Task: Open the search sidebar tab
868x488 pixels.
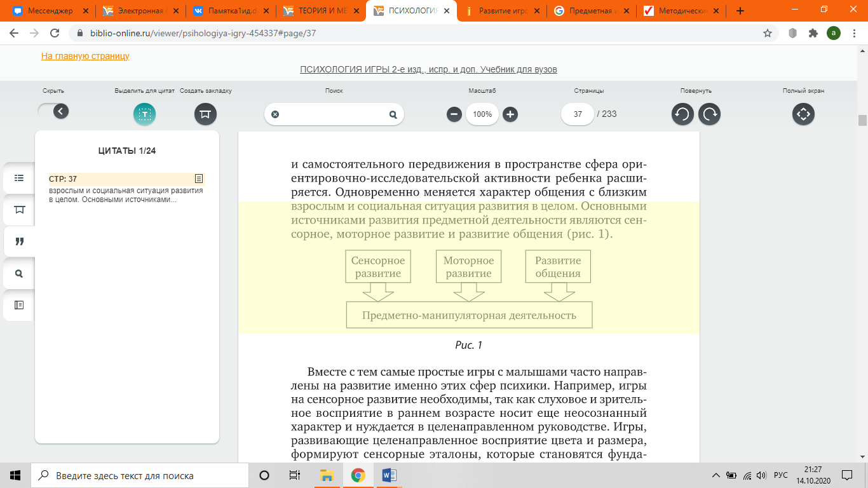Action: pos(19,273)
